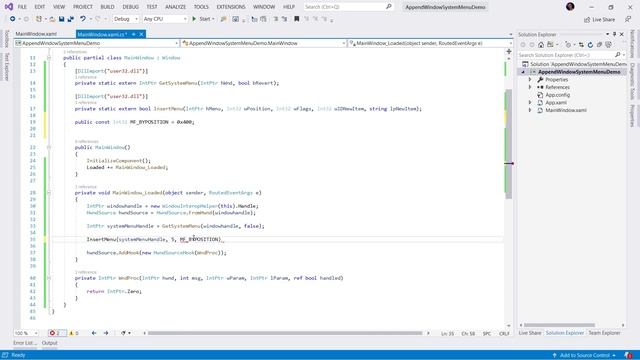Open the HELP menu
Viewport: 640px width, 360px height.
289,7
